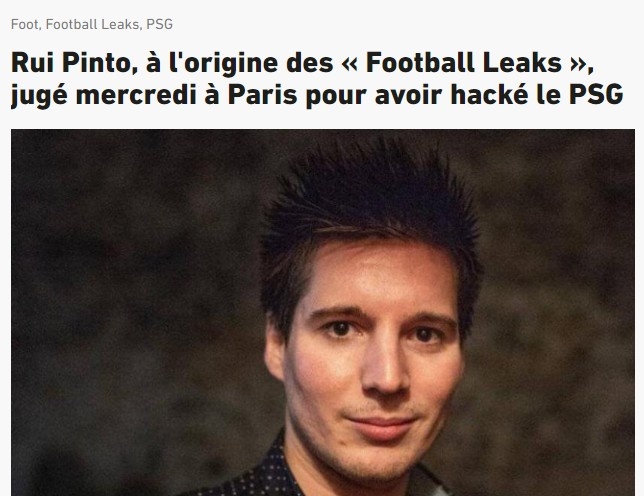Open the PSG category tag
Viewport: 644px width, 496px height.
click(x=159, y=25)
